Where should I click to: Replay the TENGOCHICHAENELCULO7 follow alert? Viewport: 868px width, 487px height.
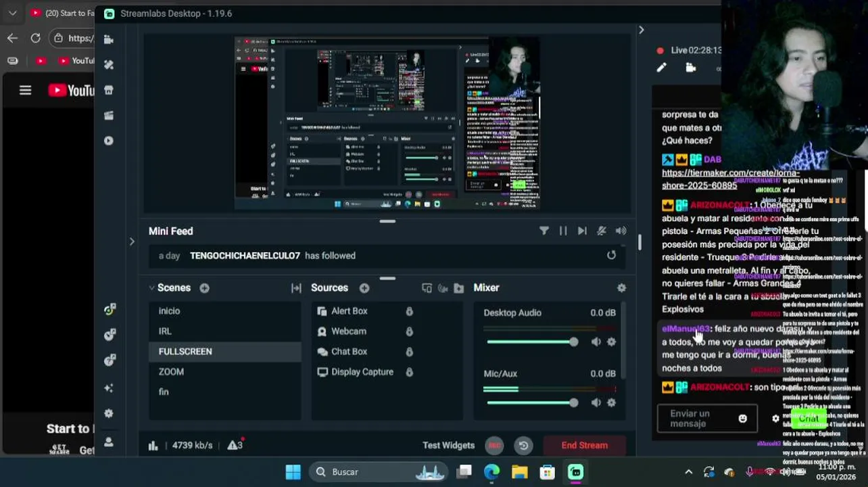(x=611, y=255)
